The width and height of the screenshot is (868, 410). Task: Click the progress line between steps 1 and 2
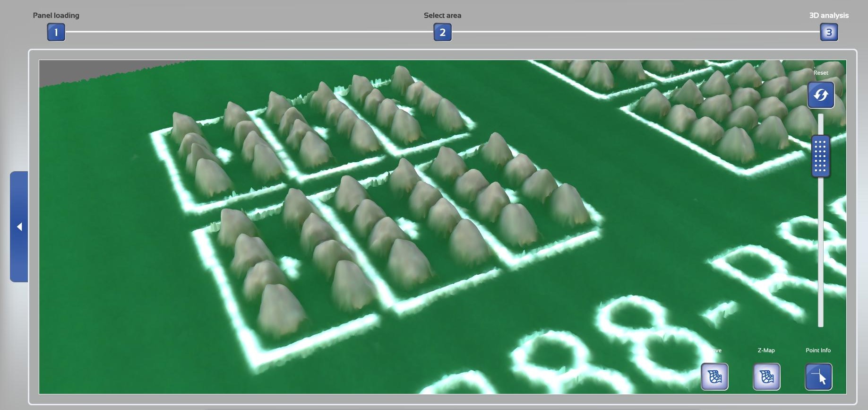tap(249, 32)
